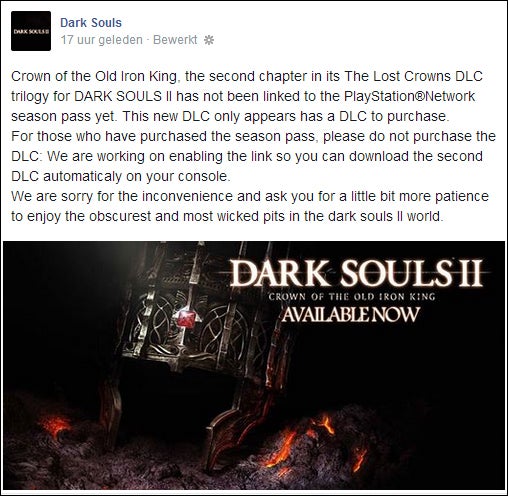Click the Dark Souls page name link
Viewport: 508px width, 496px height.
click(91, 23)
